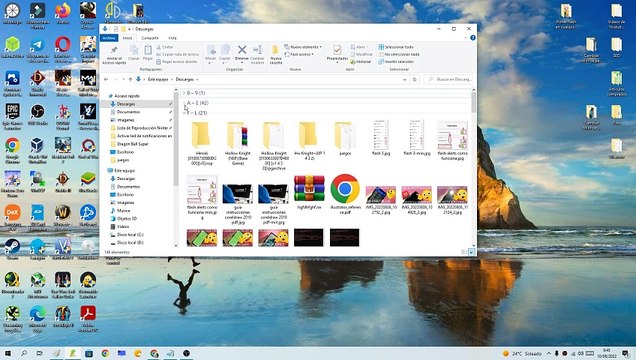Click the Pegar clipboard icon
The image size is (636, 360).
[148, 50]
